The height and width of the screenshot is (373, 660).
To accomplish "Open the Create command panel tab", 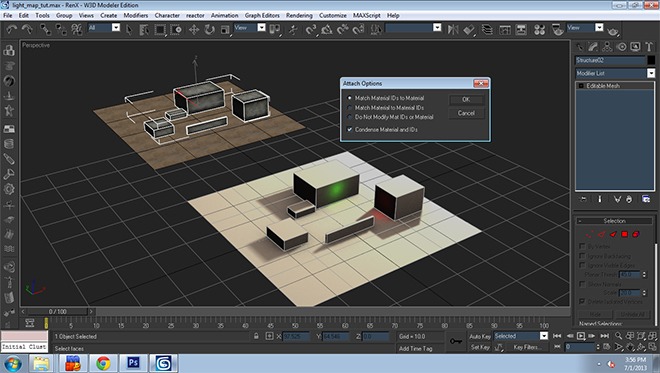I will [x=580, y=47].
